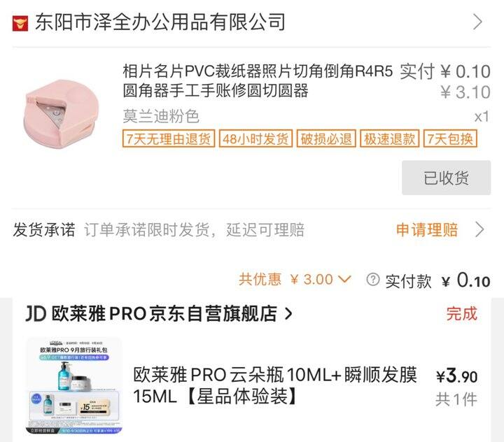This screenshot has width=504, height=442.
Task: Click 申请理赔 link
Action: click(x=427, y=229)
